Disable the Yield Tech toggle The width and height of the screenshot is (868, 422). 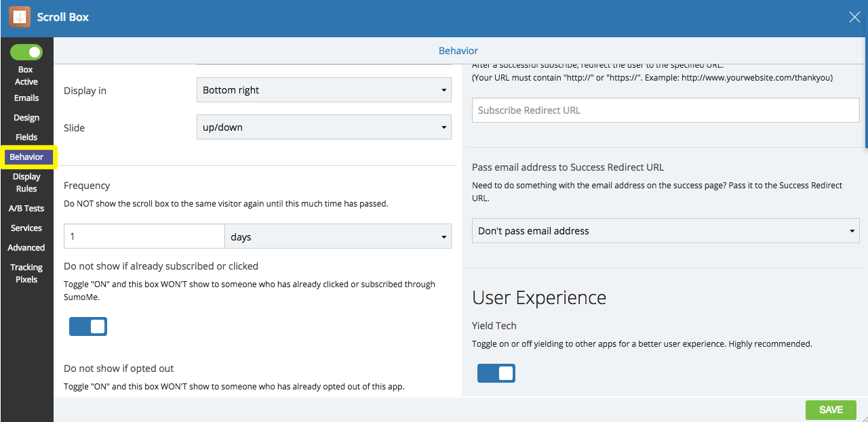pos(496,373)
